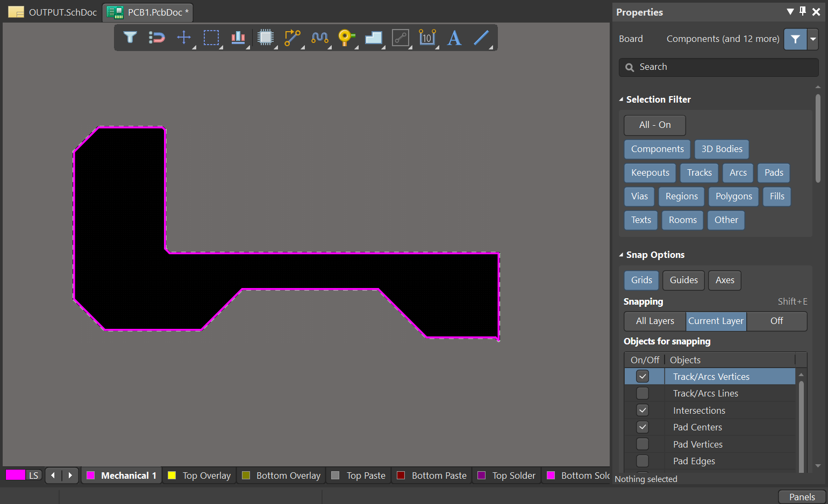828x504 pixels.
Task: Choose the place polygon pour icon
Action: (x=374, y=38)
